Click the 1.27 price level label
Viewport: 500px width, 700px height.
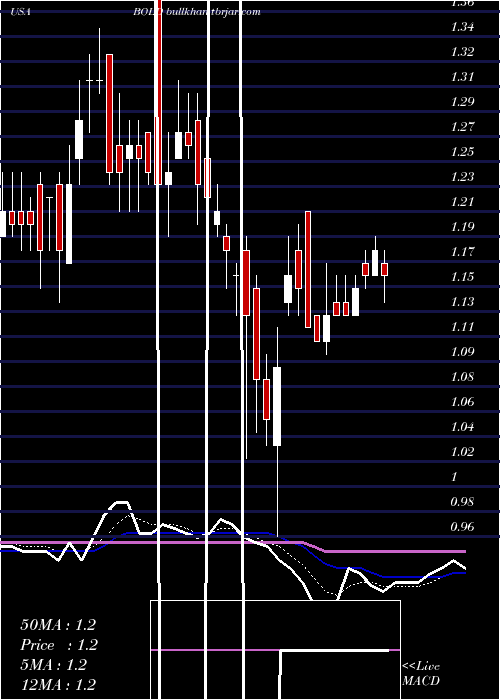pyautogui.click(x=462, y=127)
